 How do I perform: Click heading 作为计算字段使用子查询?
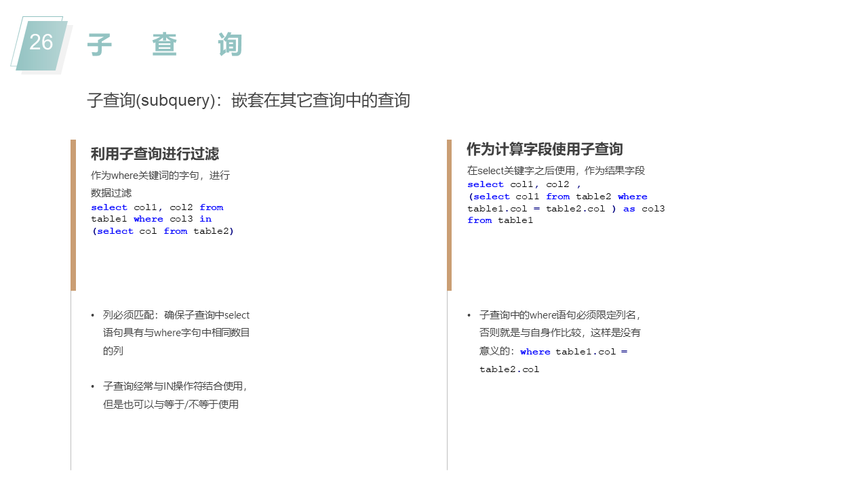click(x=545, y=149)
